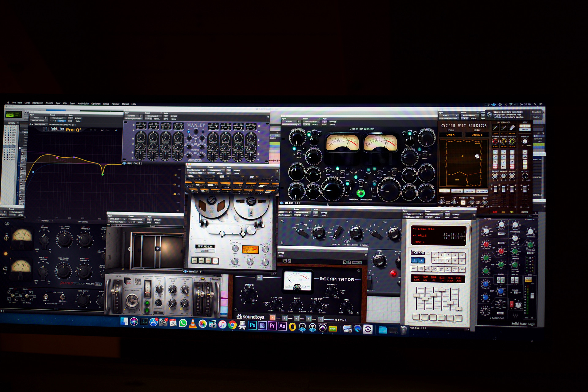
Task: Launch Premiere Pro from the dock
Action: pos(272,326)
